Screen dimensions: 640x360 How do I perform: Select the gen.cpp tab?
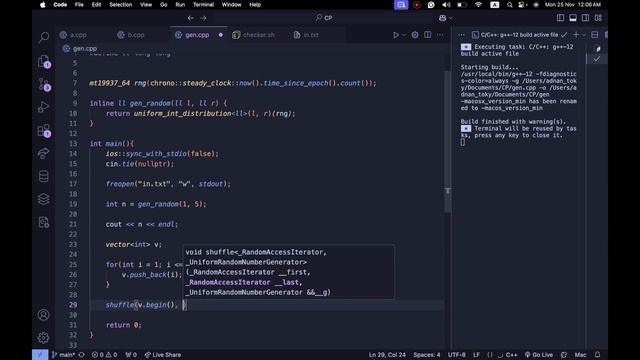pyautogui.click(x=197, y=35)
